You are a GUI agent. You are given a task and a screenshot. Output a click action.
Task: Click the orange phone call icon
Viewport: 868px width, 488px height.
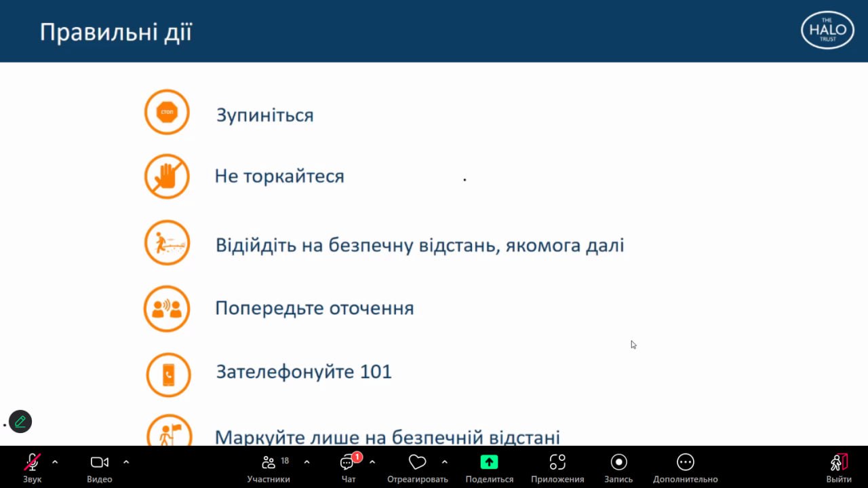point(168,375)
